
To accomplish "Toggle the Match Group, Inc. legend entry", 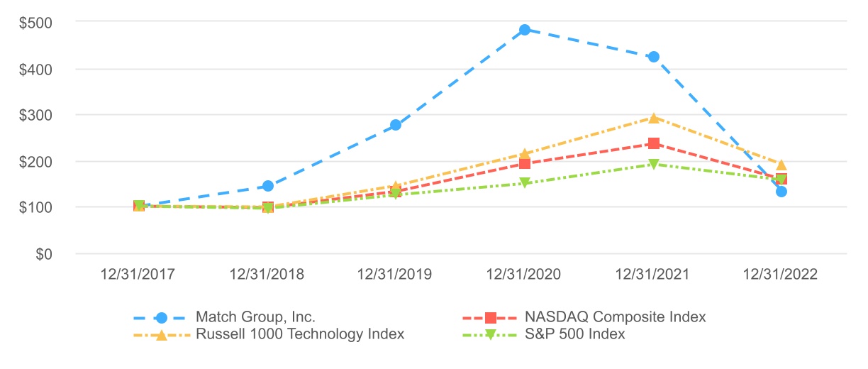I will point(255,317).
